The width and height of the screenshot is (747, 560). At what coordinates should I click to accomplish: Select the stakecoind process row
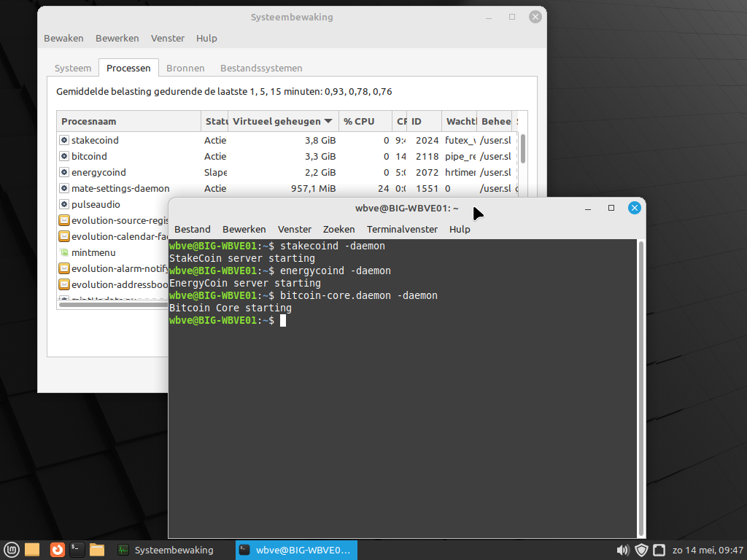[x=287, y=140]
